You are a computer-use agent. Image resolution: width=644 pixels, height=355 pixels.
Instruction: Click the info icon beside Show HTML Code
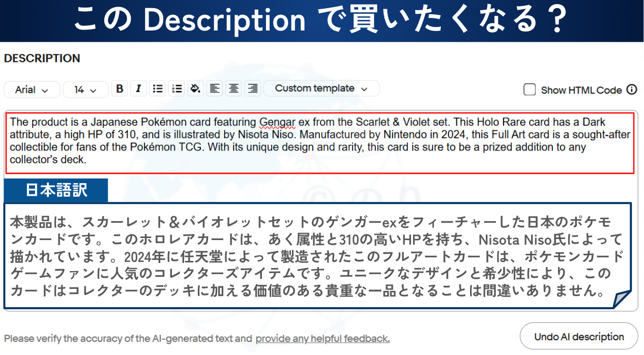click(x=632, y=90)
